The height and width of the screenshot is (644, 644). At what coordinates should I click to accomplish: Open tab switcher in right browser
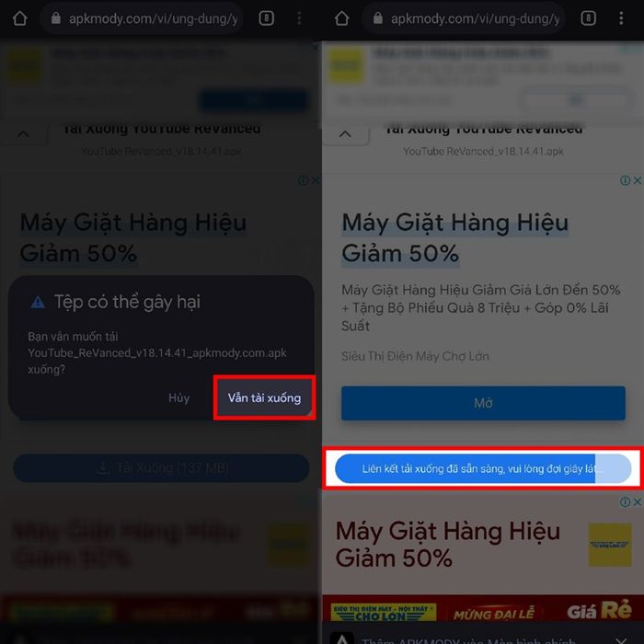589,18
